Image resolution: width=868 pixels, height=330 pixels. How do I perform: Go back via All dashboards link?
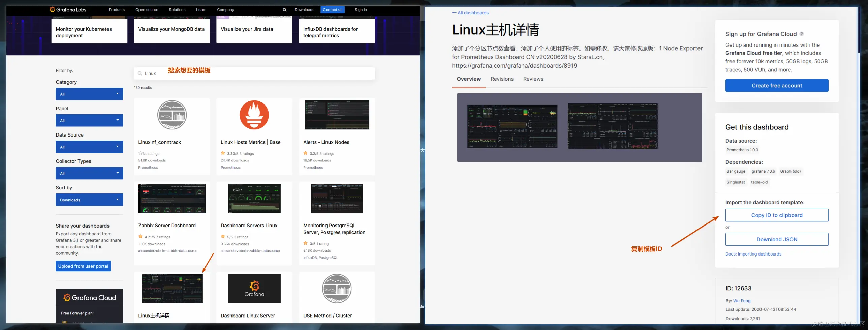[x=470, y=13]
